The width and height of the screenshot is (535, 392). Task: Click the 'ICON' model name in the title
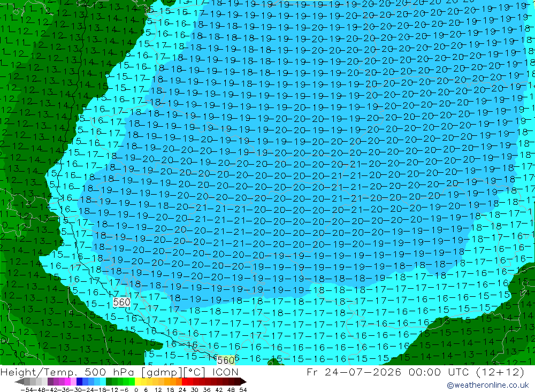[x=225, y=372]
